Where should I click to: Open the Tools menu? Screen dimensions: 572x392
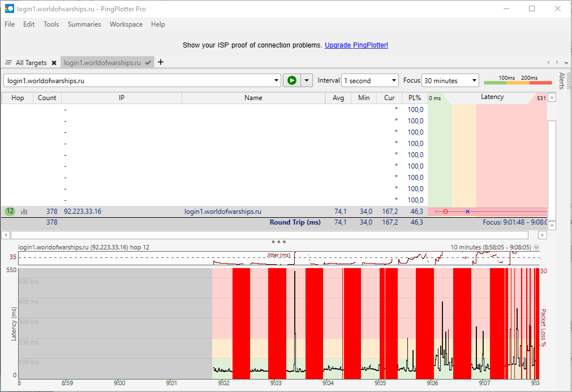pos(51,24)
